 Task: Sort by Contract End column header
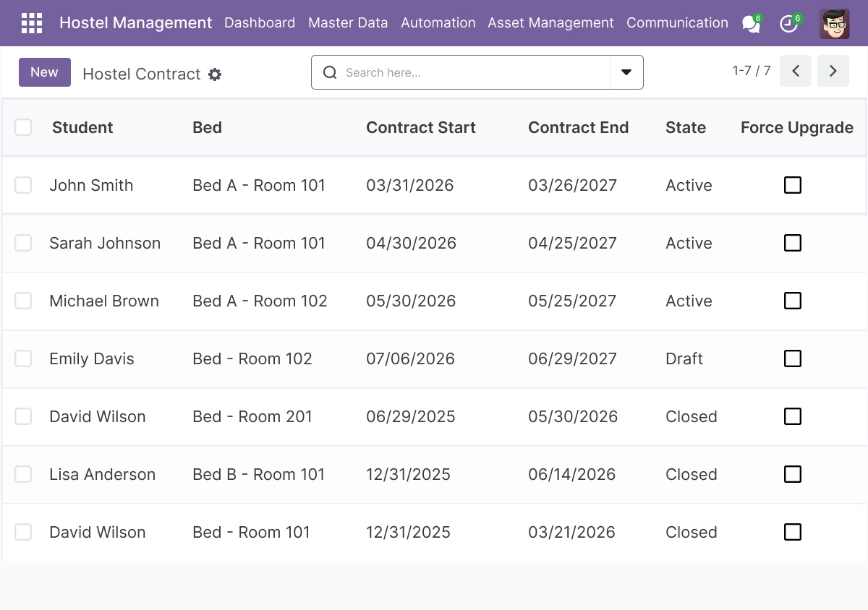[x=578, y=127]
